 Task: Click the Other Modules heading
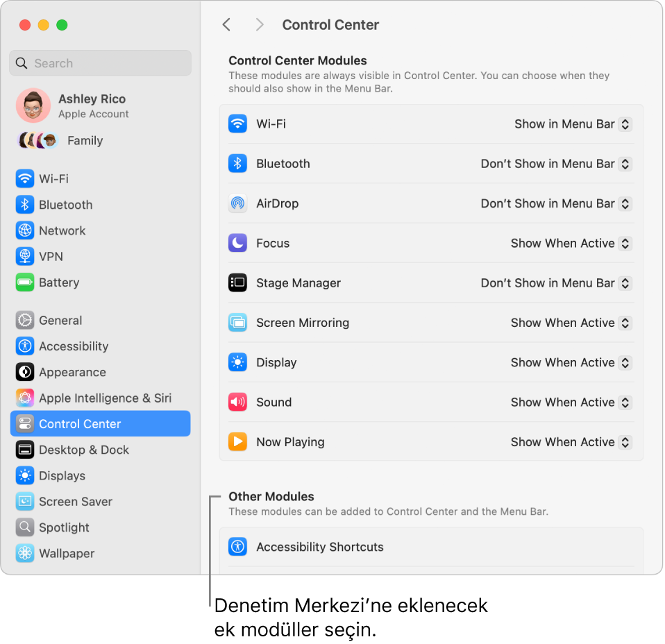coord(271,496)
